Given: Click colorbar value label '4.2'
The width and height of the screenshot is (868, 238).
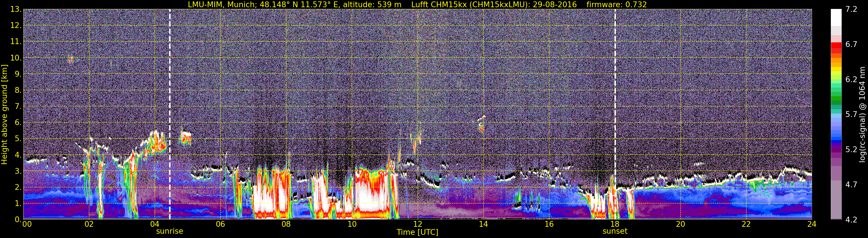Looking at the screenshot, I should 851,220.
